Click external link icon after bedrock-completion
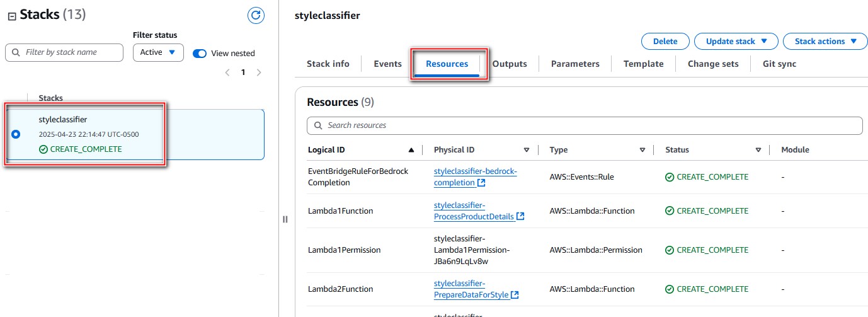868x317 pixels. 481,183
